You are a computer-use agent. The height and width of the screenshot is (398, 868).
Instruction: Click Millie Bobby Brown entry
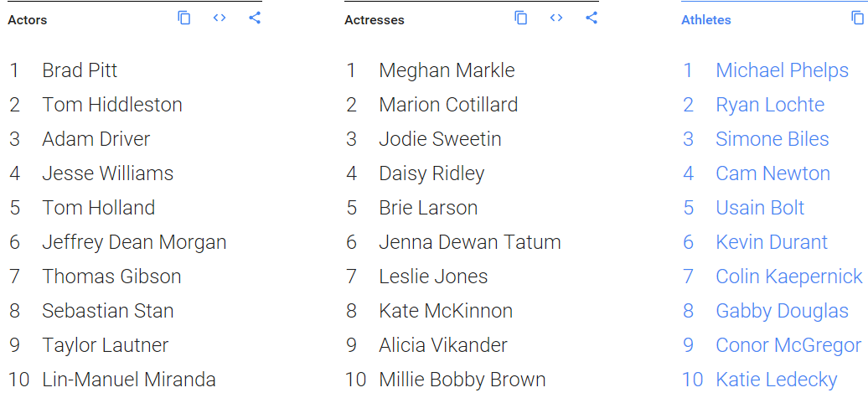click(462, 380)
